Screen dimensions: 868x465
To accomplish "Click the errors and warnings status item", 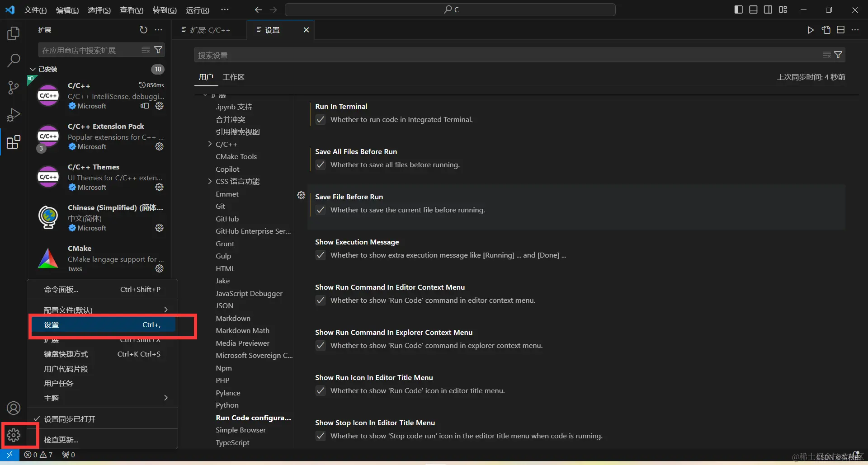I will (38, 455).
